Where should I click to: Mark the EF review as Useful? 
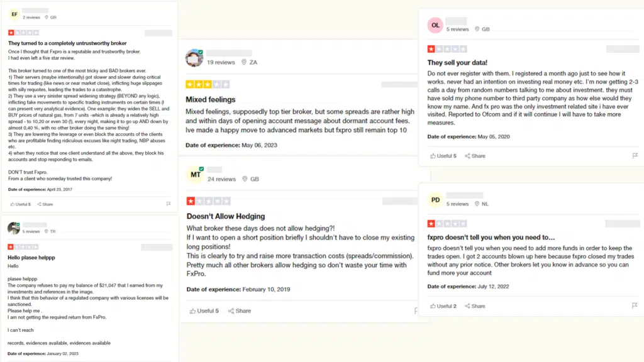click(21, 204)
